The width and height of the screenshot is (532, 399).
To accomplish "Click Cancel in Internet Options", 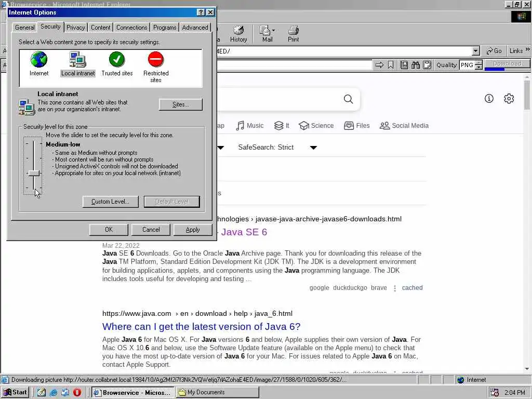I will [x=151, y=230].
